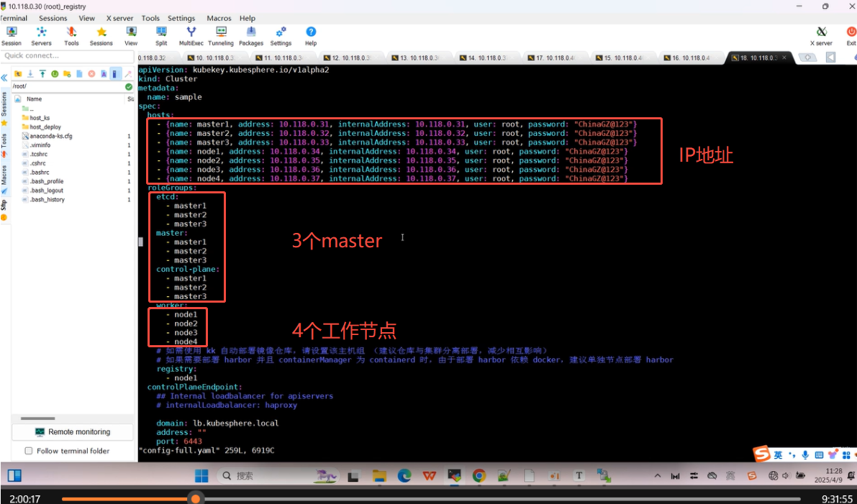This screenshot has height=504, width=857.
Task: Open the Servers toolbar icon
Action: pyautogui.click(x=41, y=33)
